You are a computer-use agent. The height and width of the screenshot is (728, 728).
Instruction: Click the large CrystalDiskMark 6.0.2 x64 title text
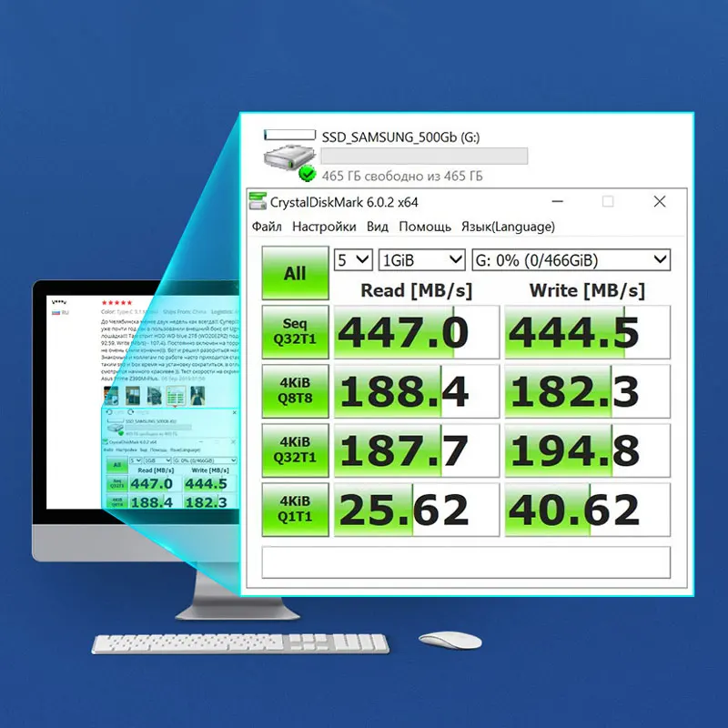tap(344, 202)
